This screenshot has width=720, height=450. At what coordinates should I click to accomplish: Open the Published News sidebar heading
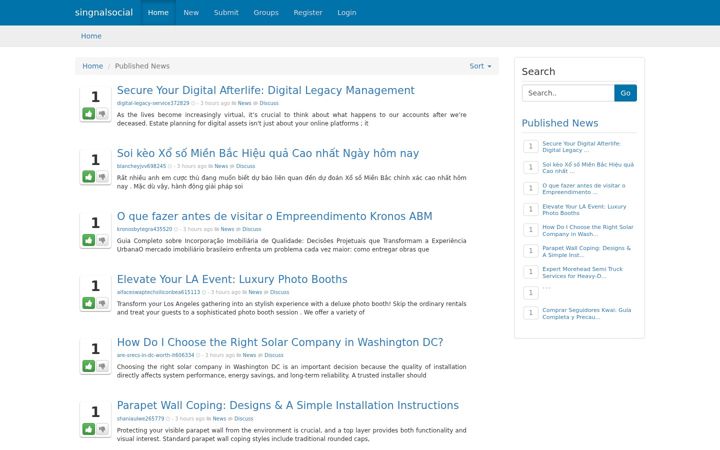point(560,123)
